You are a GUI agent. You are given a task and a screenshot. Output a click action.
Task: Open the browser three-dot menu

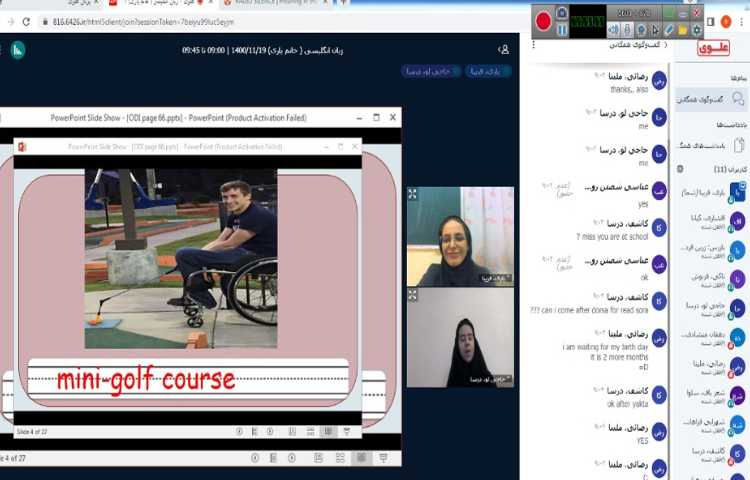point(742,22)
